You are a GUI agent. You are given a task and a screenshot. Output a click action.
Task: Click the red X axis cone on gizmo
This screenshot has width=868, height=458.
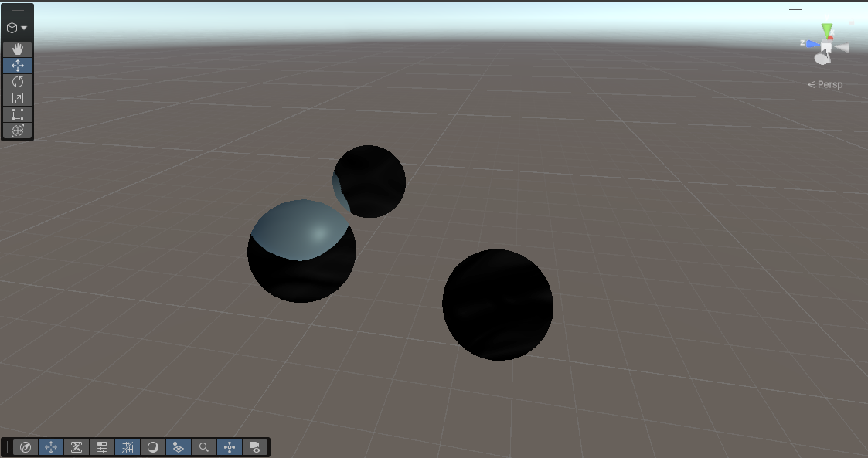click(830, 37)
